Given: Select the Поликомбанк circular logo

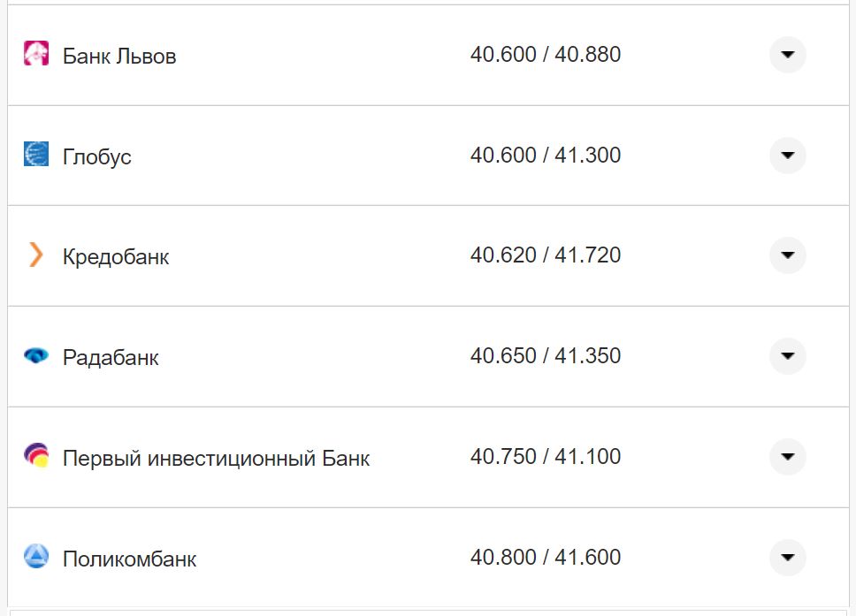Looking at the screenshot, I should click(x=34, y=559).
